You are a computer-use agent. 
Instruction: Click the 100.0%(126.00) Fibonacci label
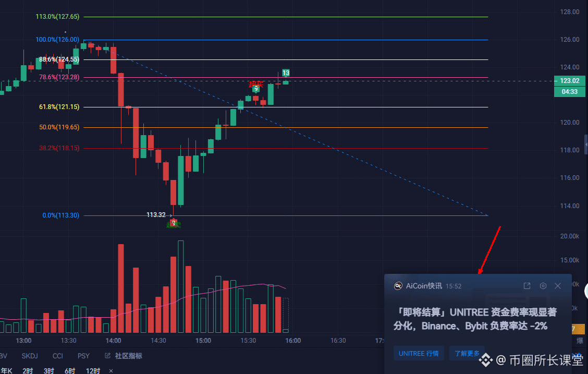57,40
